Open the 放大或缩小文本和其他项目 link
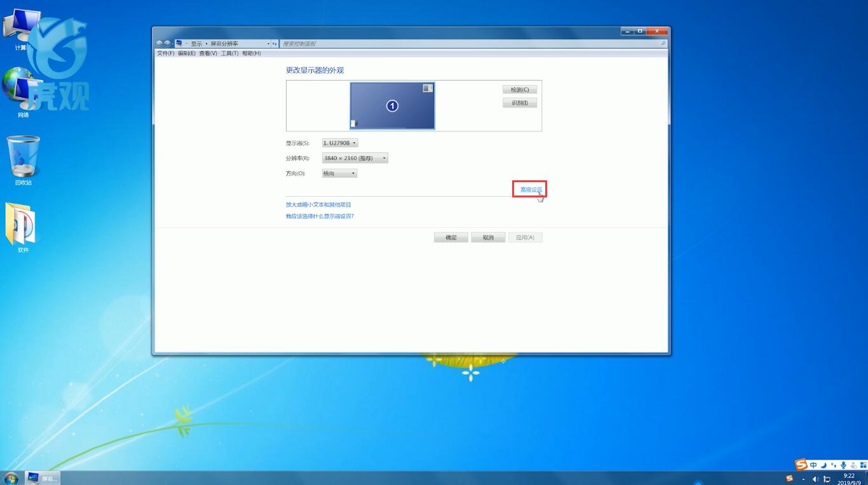This screenshot has width=868, height=485. (x=318, y=205)
